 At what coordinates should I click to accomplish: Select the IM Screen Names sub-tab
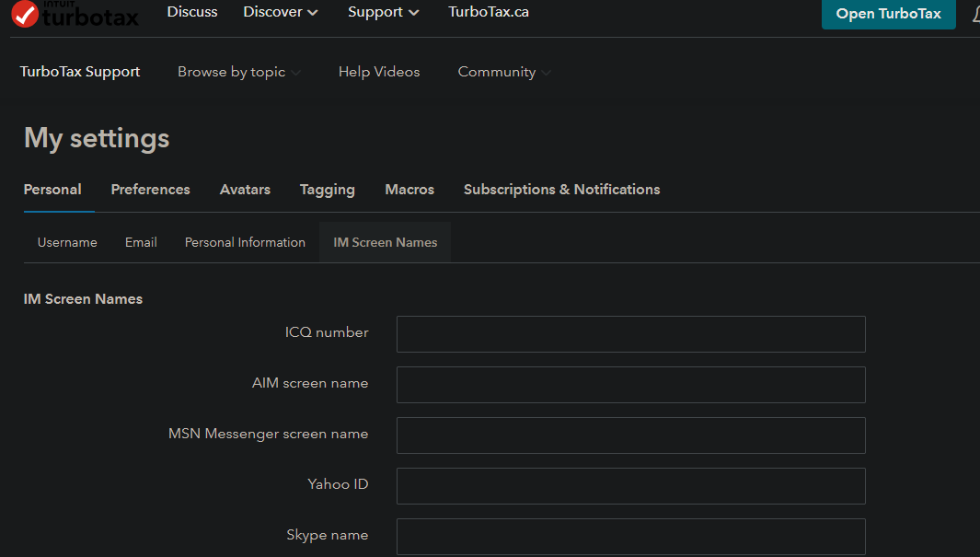tap(385, 242)
